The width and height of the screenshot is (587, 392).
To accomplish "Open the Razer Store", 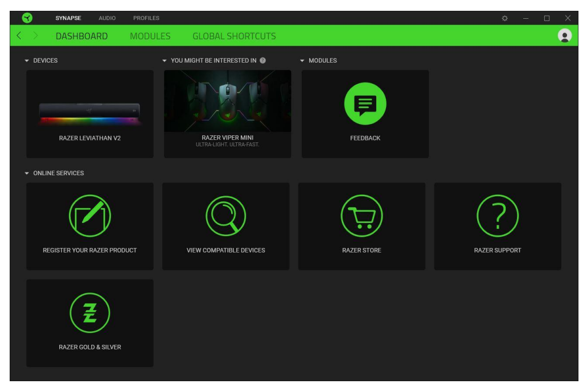I will pos(364,225).
